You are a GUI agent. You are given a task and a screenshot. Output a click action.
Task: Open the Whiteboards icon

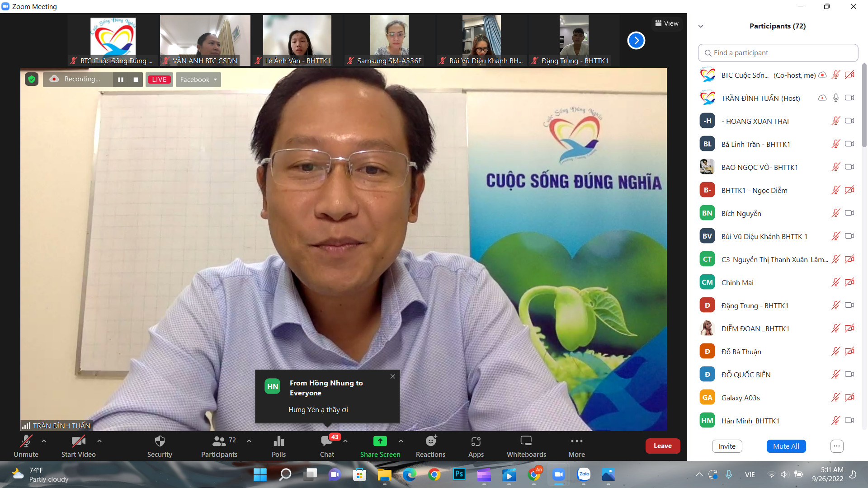526,441
